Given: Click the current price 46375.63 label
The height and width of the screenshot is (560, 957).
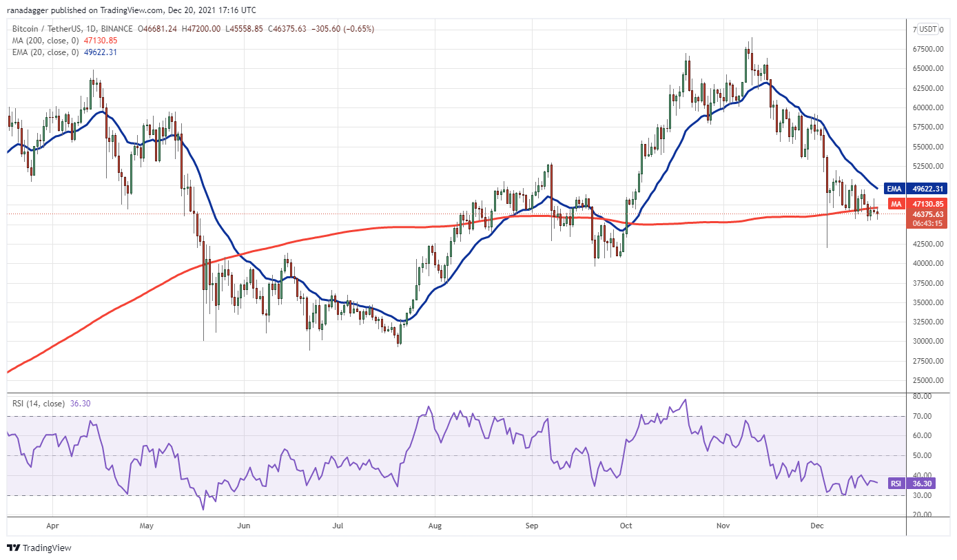Looking at the screenshot, I should click(929, 214).
